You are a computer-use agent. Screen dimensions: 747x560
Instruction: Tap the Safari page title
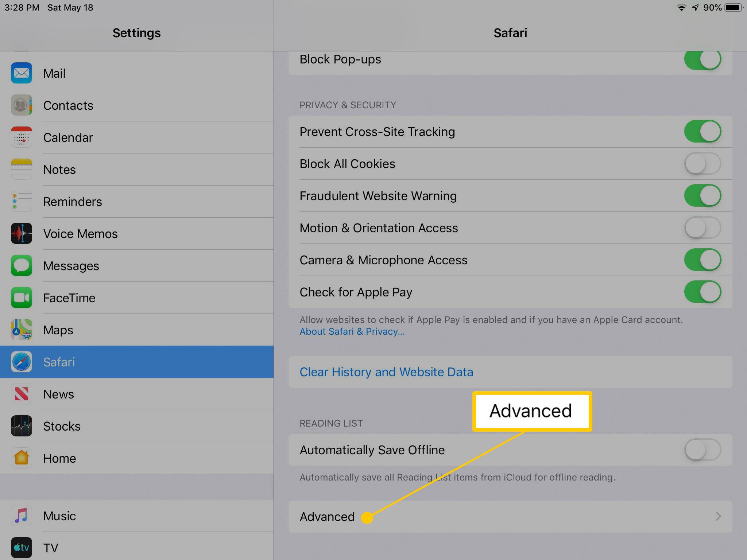click(x=510, y=33)
